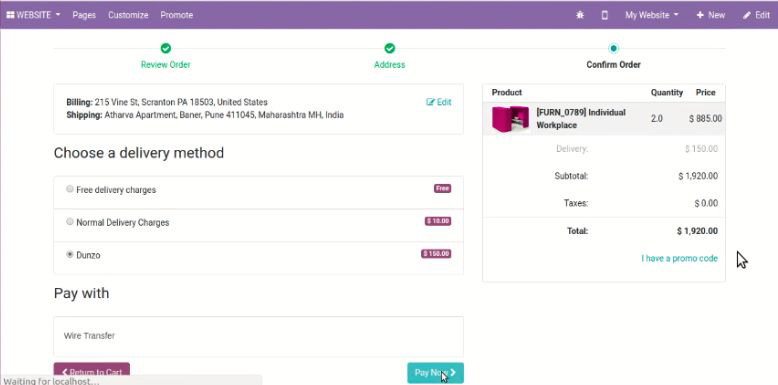Screen dimensions: 778x385
Task: Open the bug debug icon in top bar
Action: pos(580,15)
